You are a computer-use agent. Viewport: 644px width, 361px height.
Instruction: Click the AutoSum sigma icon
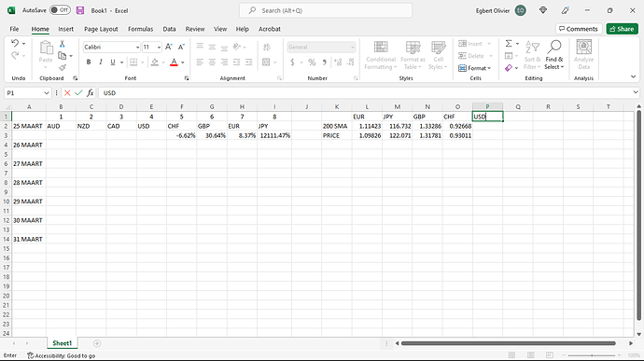(x=509, y=44)
